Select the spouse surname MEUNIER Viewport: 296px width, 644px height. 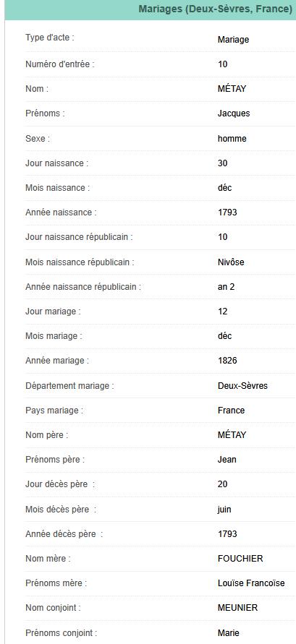pyautogui.click(x=237, y=608)
